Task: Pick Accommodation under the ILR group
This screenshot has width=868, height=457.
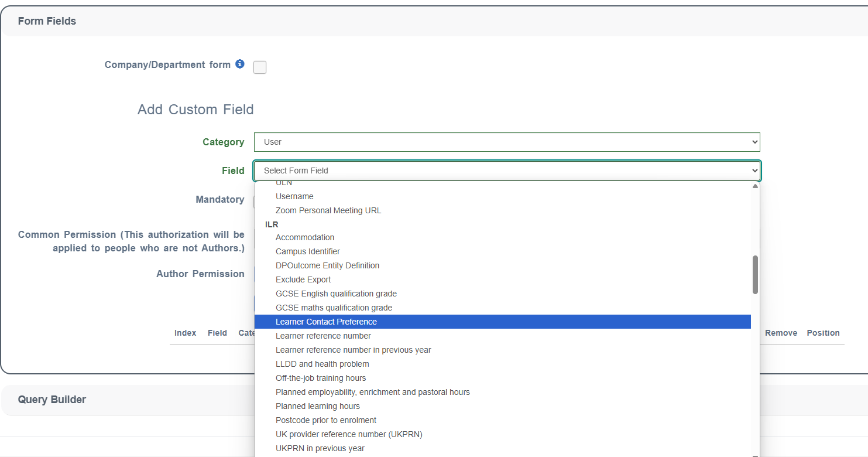Action: pos(503,237)
